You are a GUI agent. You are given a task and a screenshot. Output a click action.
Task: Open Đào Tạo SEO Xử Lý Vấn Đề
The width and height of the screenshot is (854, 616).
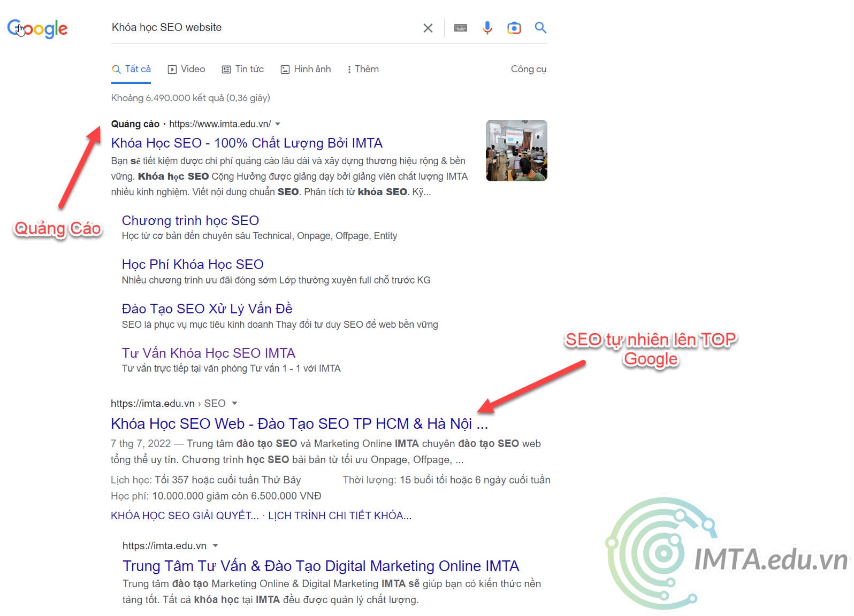coord(207,309)
